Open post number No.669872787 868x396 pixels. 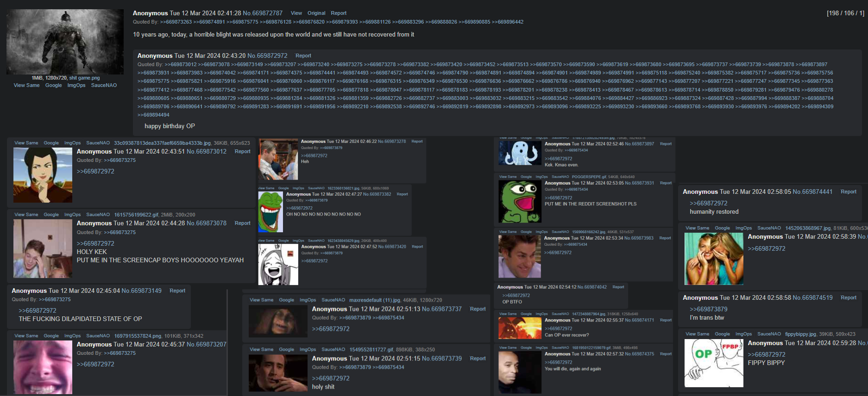[x=263, y=13]
